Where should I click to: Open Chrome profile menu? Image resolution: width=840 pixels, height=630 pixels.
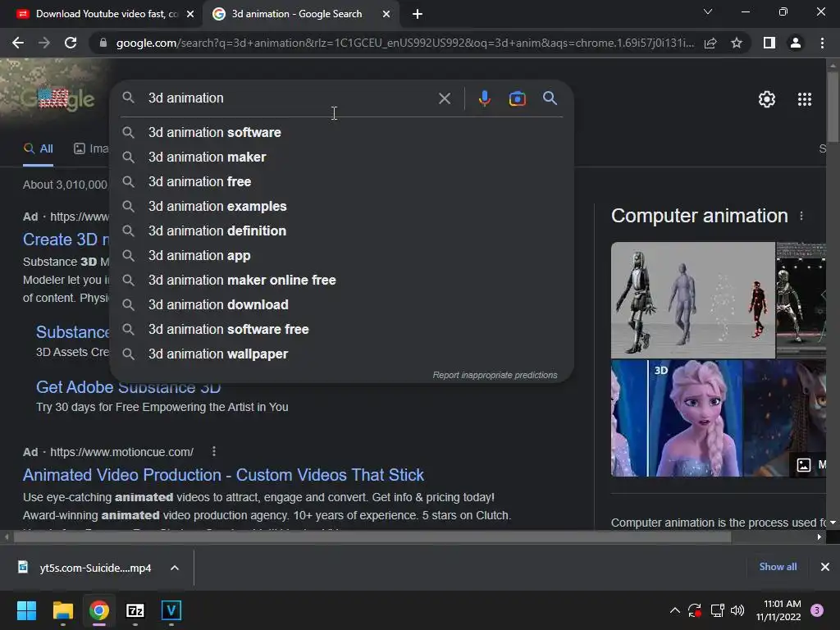coord(796,43)
